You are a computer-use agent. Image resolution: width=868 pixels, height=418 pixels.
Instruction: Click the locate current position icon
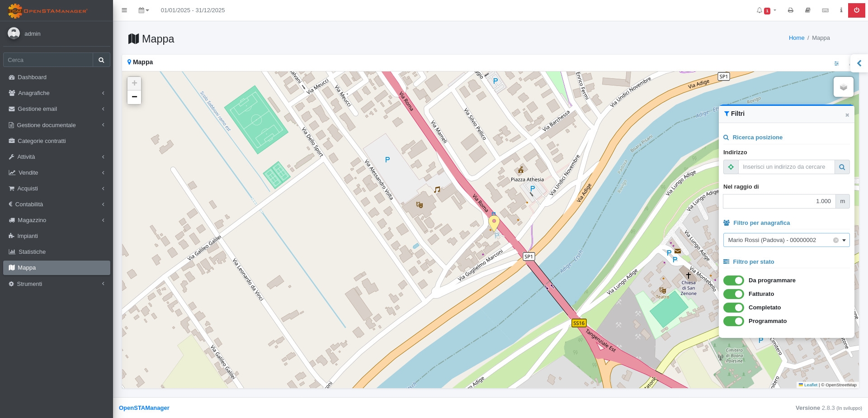(x=731, y=167)
